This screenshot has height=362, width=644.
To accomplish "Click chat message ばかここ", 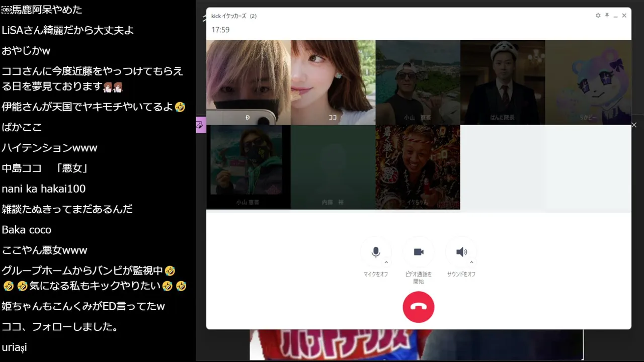I will click(x=22, y=127).
